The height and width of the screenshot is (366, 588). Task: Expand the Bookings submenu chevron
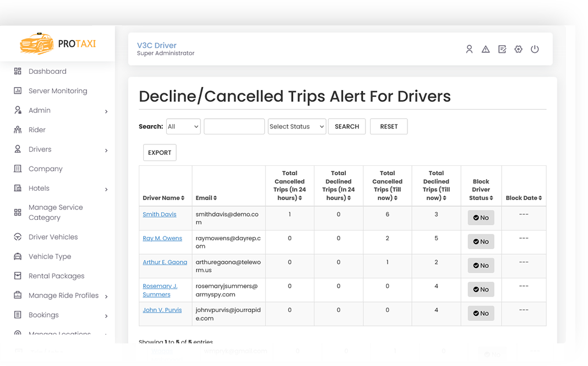(106, 316)
